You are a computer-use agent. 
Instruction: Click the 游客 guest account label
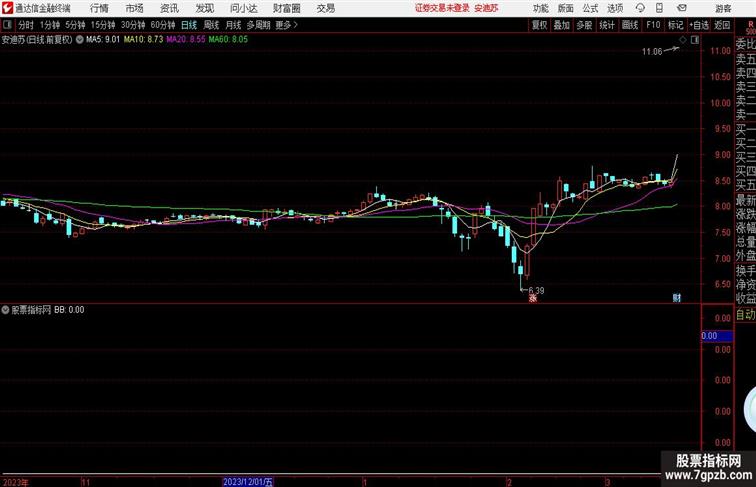tap(723, 8)
